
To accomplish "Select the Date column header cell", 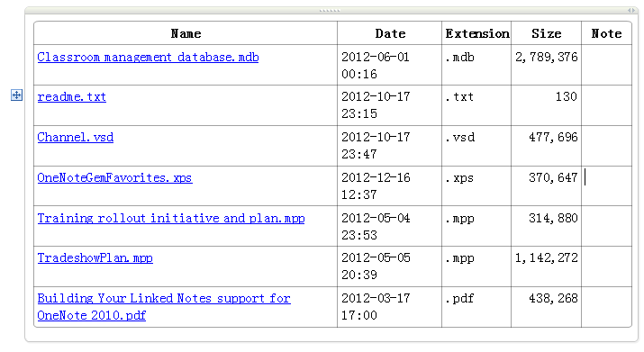I will 390,33.
